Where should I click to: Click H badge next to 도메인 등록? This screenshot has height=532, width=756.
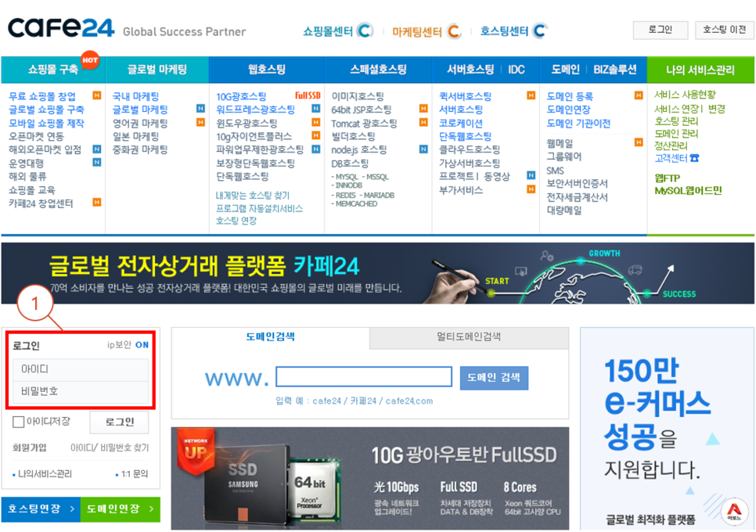point(639,95)
